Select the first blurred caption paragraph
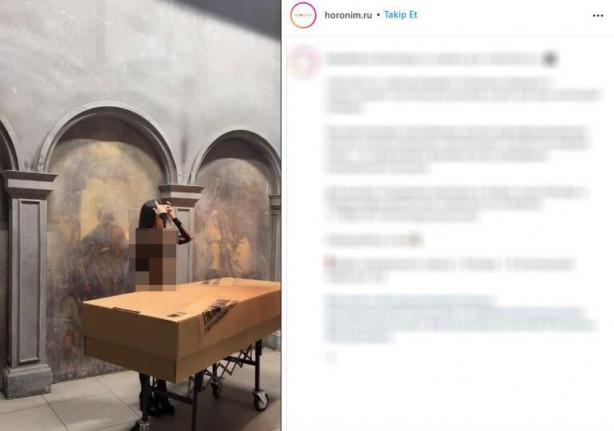Image resolution: width=614 pixels, height=431 pixels. pos(462,95)
